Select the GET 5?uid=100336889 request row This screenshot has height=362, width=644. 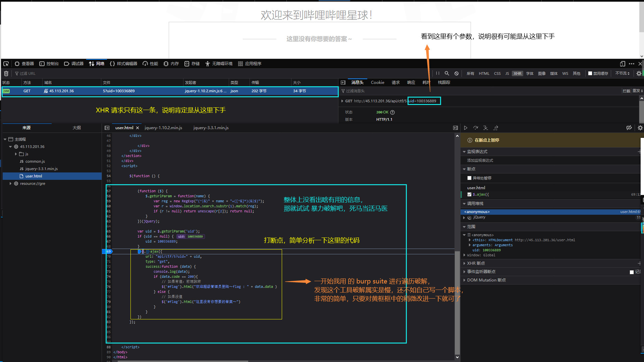tap(170, 91)
